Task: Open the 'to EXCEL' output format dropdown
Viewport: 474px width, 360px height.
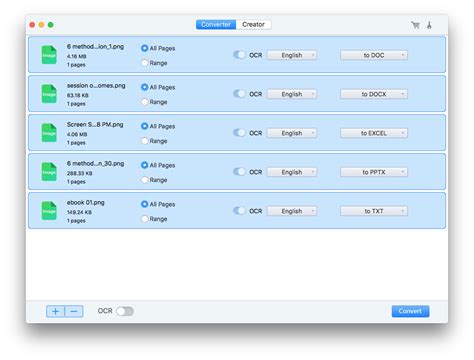Action: tap(374, 133)
